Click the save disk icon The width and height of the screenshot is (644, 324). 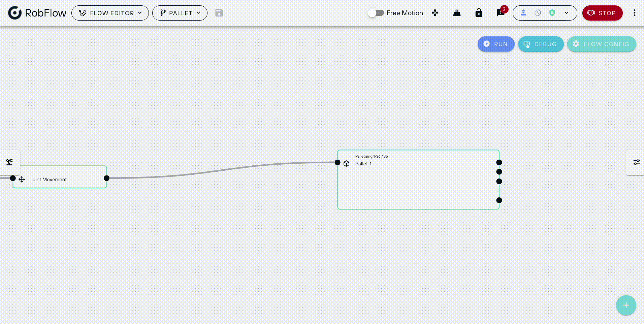tap(219, 13)
